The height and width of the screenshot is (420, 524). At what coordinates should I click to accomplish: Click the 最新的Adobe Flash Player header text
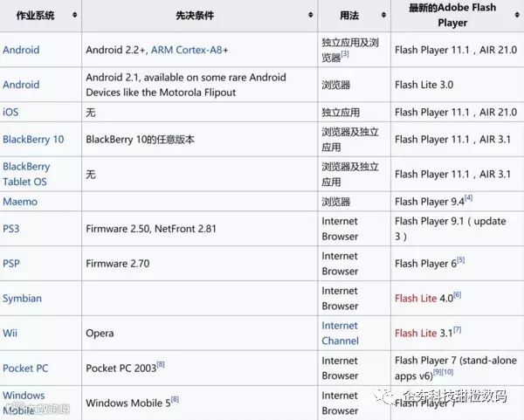click(452, 15)
